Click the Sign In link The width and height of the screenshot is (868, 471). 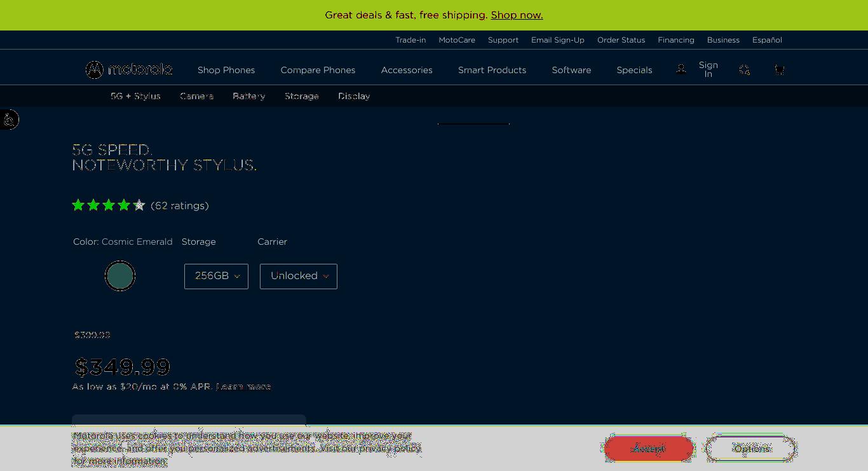click(709, 69)
